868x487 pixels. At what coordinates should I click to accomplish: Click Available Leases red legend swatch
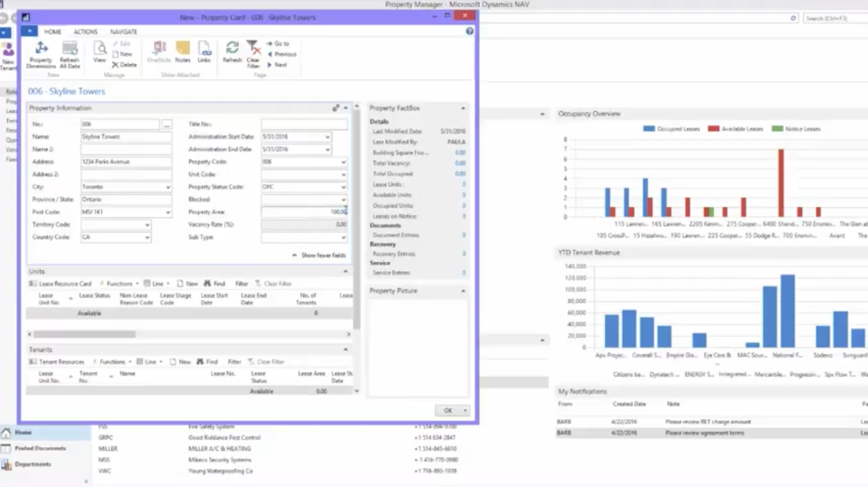pyautogui.click(x=713, y=128)
